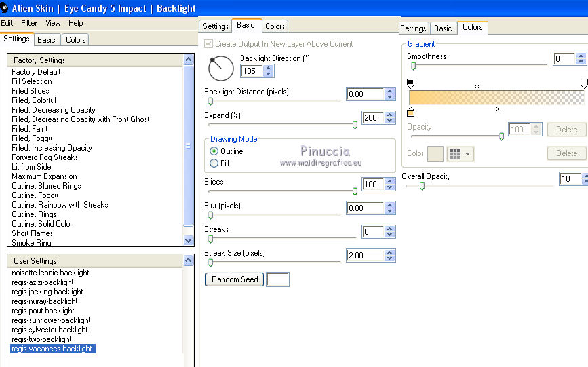Click the Random Seed button

(x=235, y=279)
